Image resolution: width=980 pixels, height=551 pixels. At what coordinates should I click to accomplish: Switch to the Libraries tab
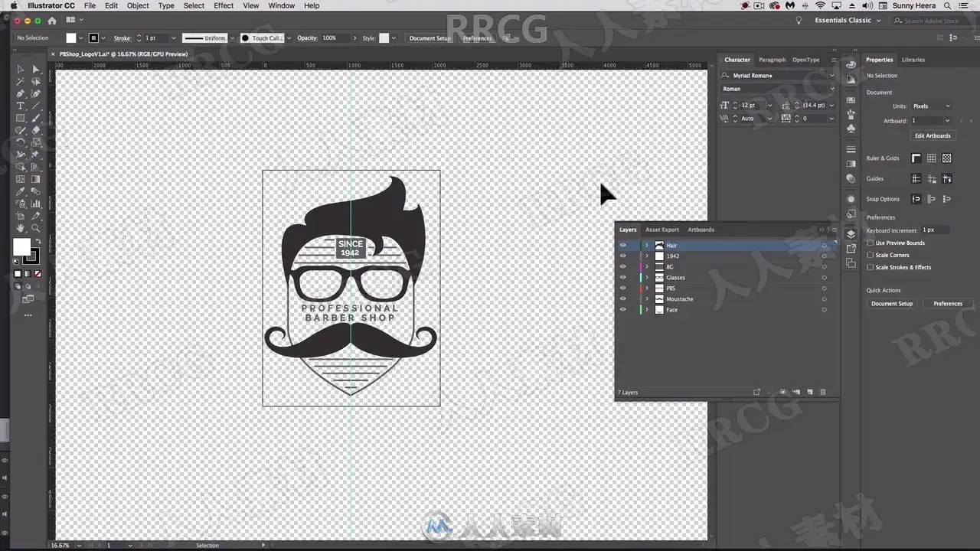point(913,60)
